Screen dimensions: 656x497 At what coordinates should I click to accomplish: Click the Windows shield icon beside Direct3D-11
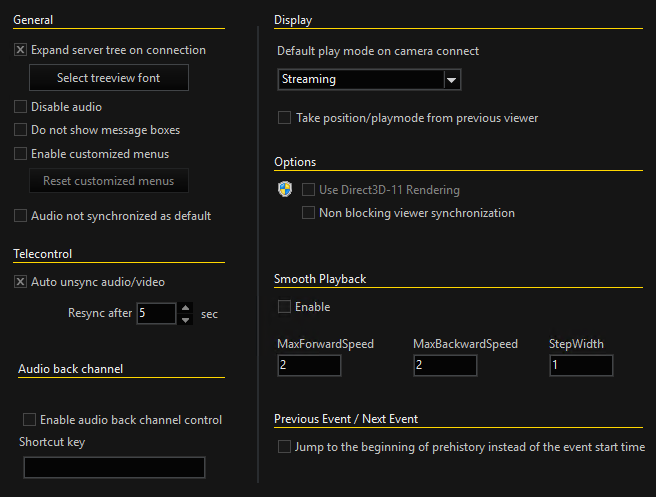[x=285, y=189]
